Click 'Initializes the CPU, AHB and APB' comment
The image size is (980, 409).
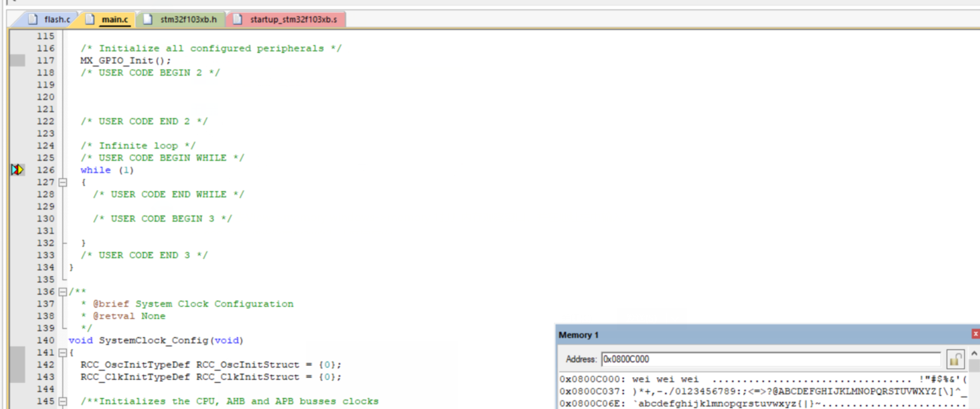[x=229, y=401]
